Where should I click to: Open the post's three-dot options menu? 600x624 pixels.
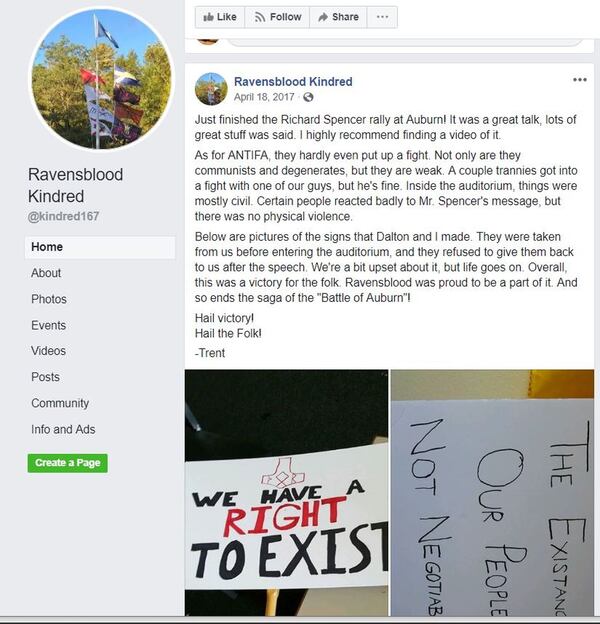pyautogui.click(x=580, y=80)
